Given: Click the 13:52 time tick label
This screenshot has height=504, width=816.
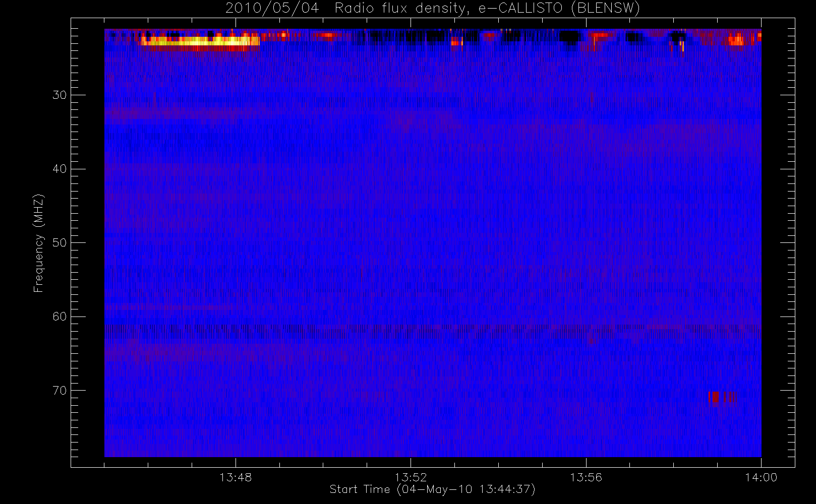Looking at the screenshot, I should (x=411, y=477).
